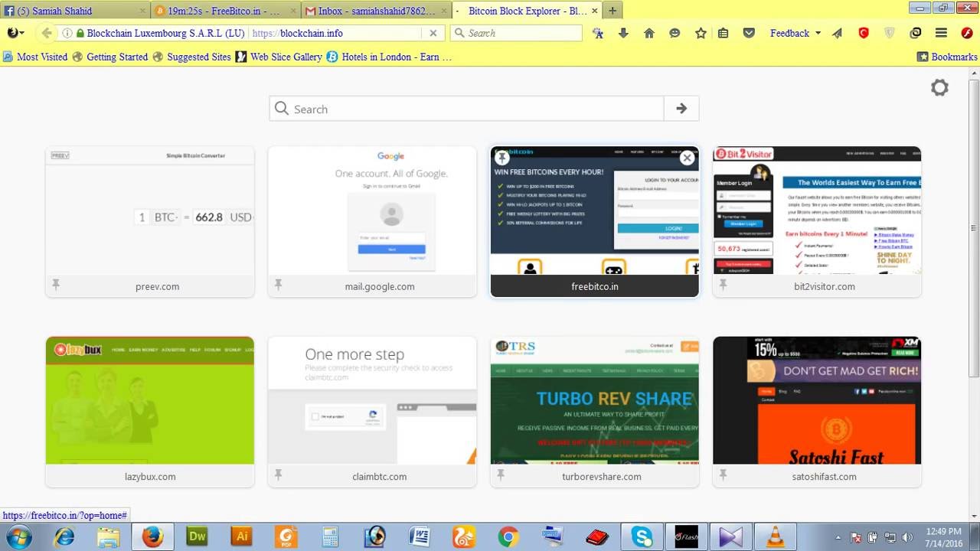Open VLC media player from taskbar
Viewport: 980px width, 551px height.
(775, 536)
